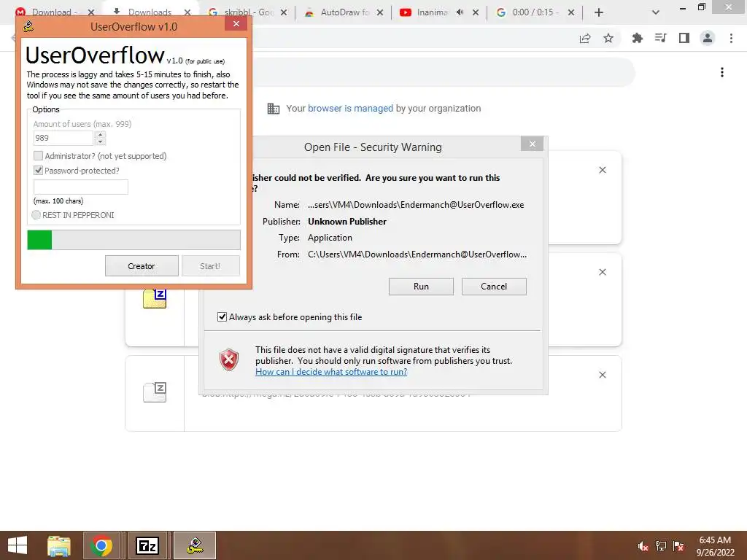Click the greyed-out archive file icon

click(155, 392)
